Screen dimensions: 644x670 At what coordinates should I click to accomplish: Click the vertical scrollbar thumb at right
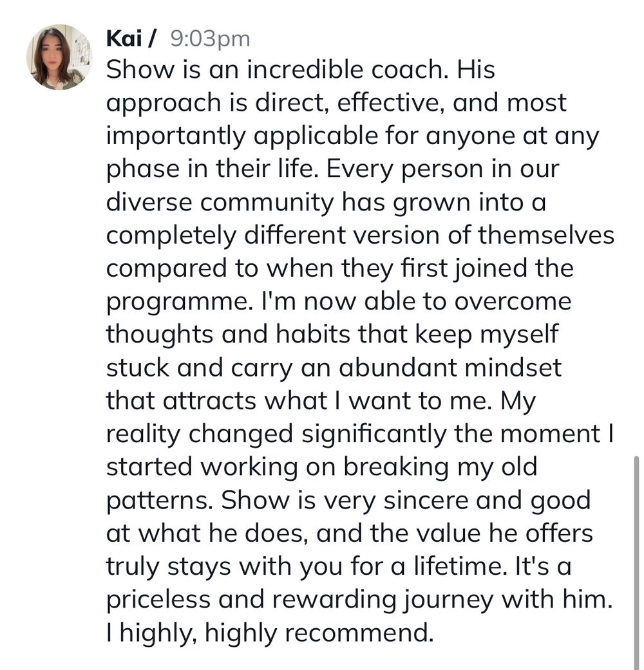click(x=636, y=560)
